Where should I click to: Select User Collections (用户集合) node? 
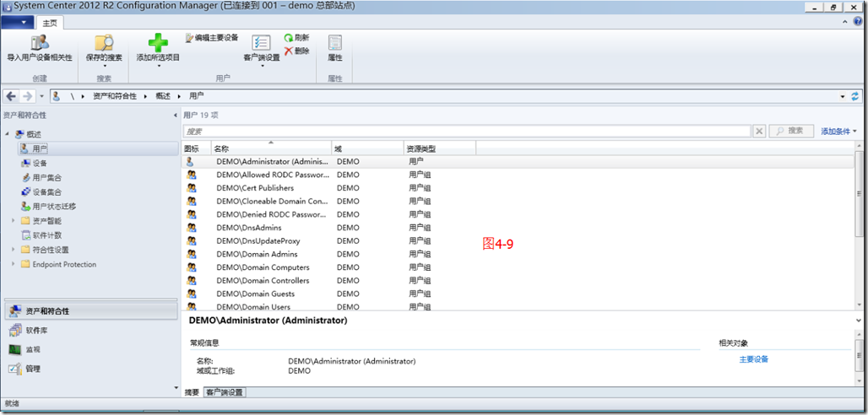[41, 178]
